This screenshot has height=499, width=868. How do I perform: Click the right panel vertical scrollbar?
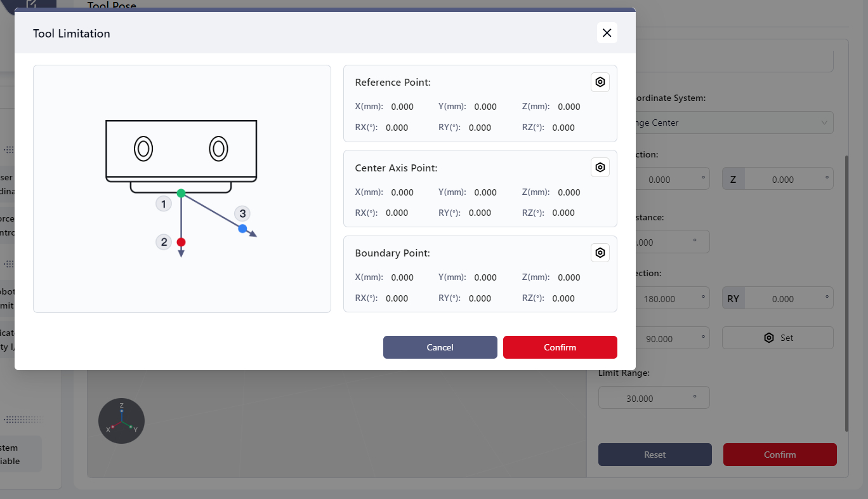[846, 292]
